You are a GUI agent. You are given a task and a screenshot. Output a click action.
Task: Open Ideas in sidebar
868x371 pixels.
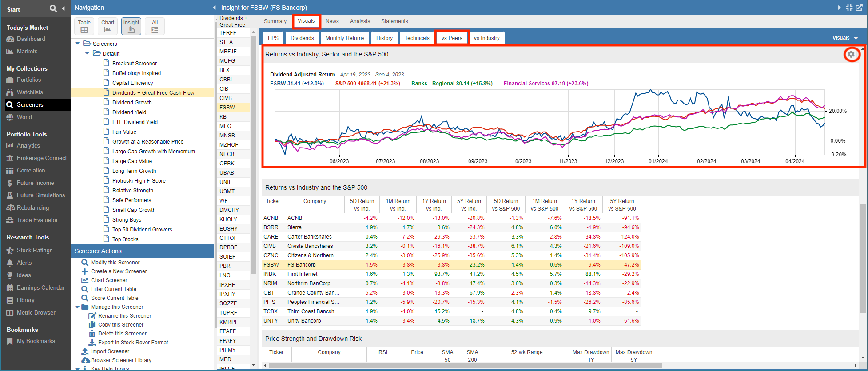click(x=24, y=275)
